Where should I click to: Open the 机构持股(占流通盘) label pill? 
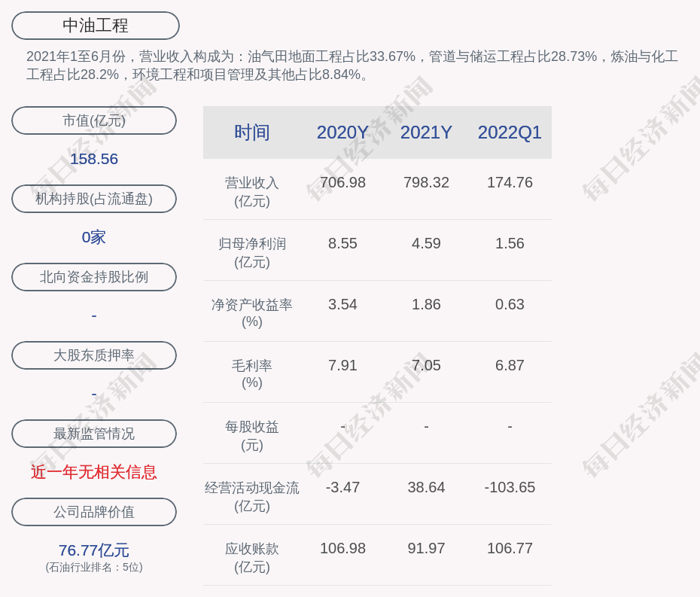[x=94, y=199]
